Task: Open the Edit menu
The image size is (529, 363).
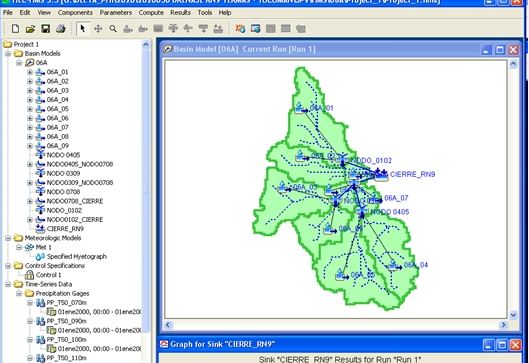Action: [25, 12]
